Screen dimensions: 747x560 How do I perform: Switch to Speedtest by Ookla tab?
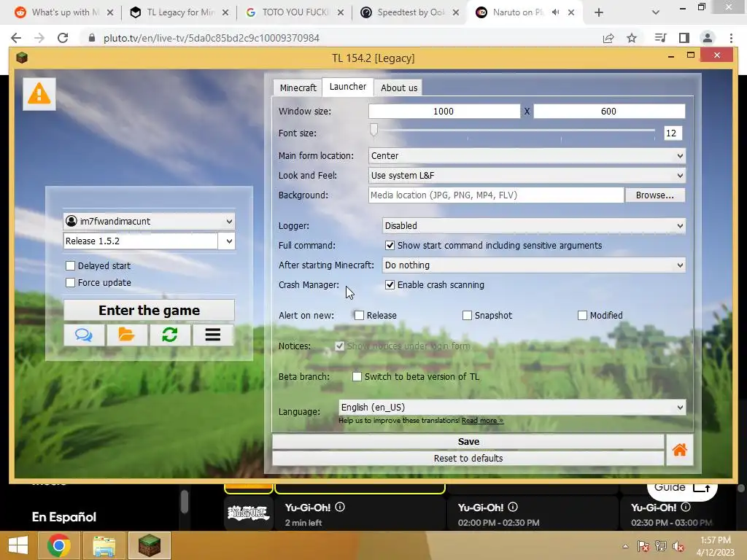410,12
